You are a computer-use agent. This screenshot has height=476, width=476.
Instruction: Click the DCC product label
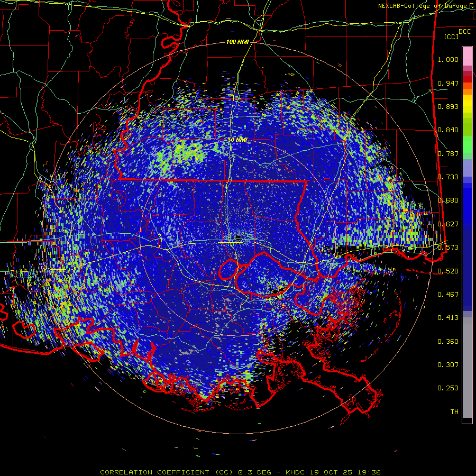click(464, 32)
